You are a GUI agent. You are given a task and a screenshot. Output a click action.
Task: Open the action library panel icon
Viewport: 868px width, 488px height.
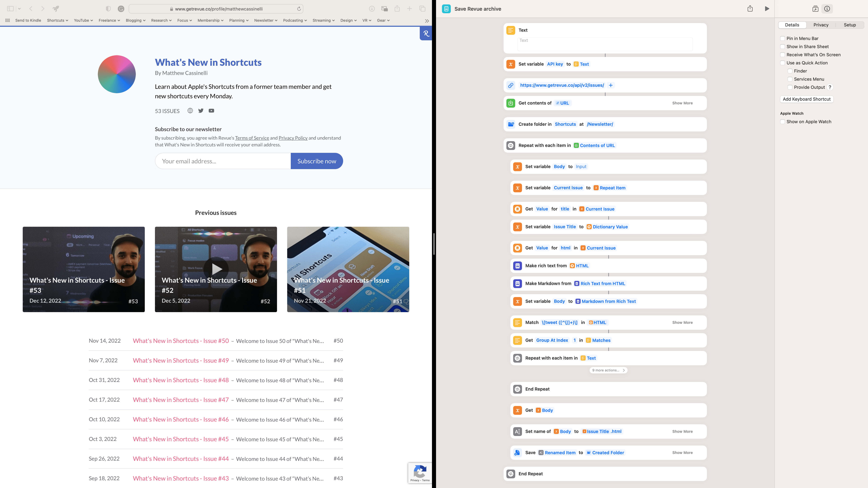(x=815, y=9)
